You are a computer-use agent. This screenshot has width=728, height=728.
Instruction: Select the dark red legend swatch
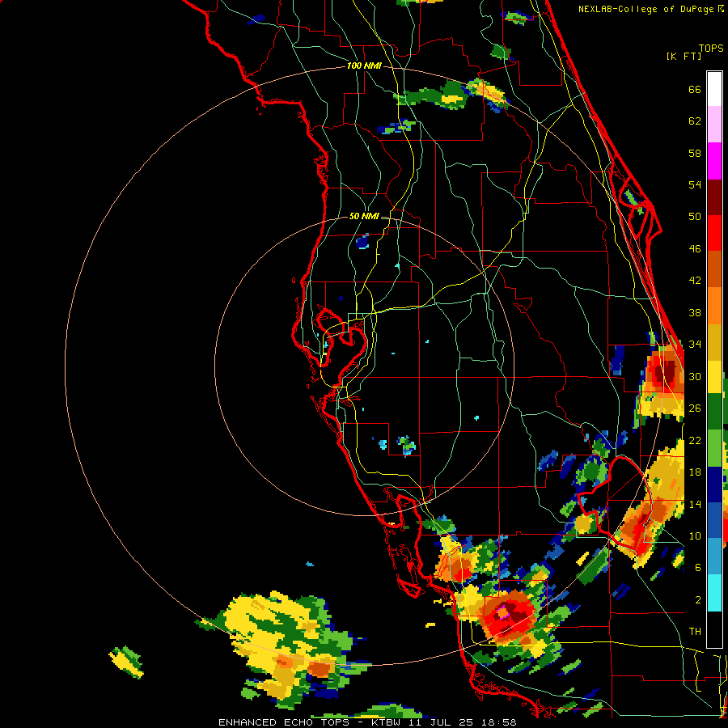pyautogui.click(x=714, y=197)
